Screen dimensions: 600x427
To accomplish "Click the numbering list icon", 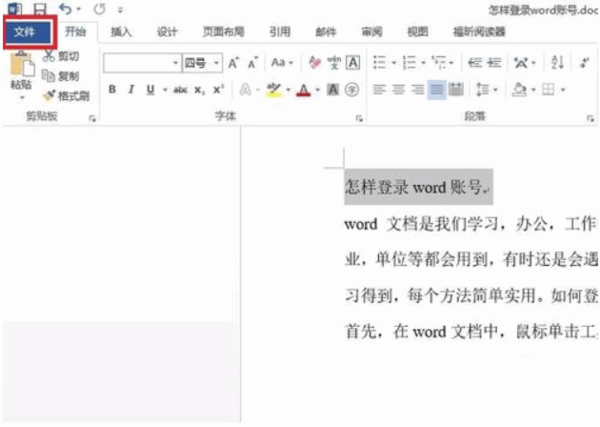I will point(409,62).
